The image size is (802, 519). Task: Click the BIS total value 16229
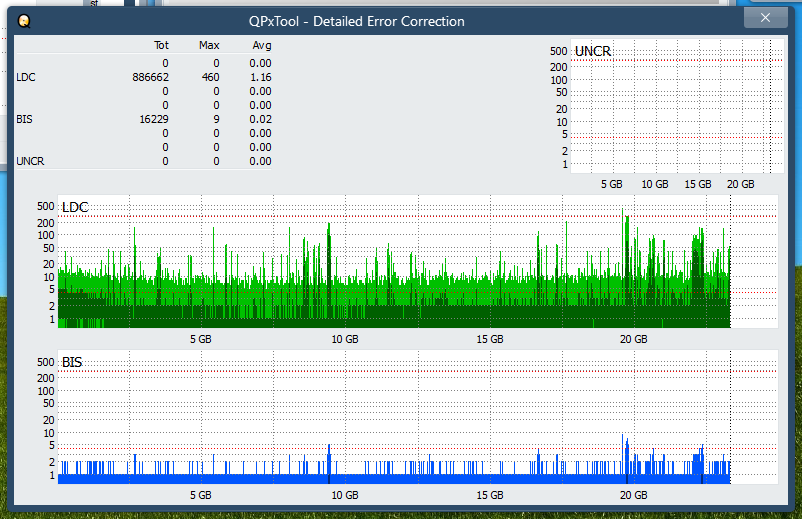153,119
